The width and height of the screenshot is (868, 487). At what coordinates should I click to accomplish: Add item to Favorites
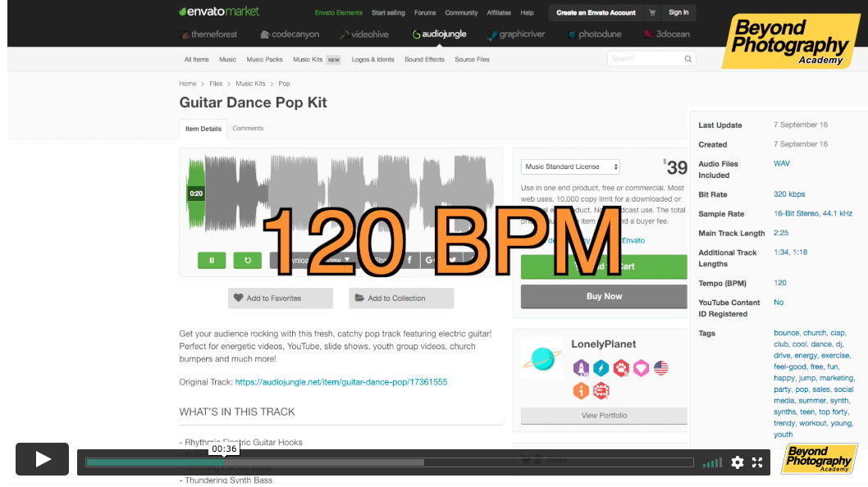[281, 298]
